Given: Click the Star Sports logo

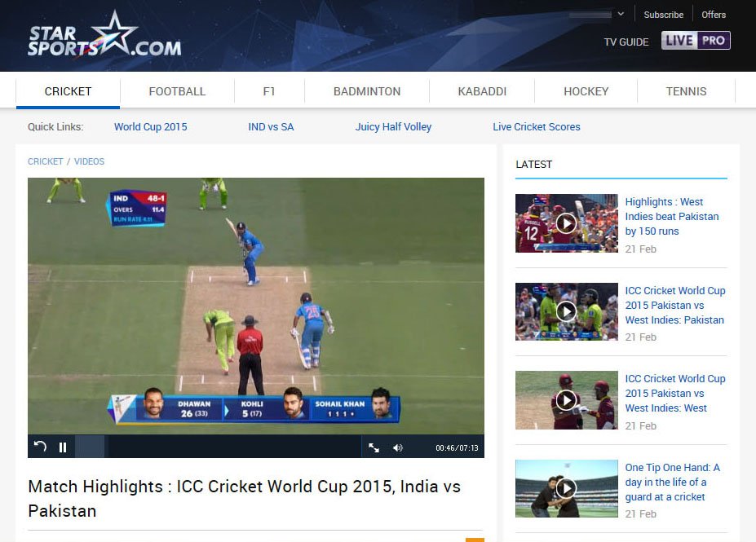Looking at the screenshot, I should [x=104, y=35].
